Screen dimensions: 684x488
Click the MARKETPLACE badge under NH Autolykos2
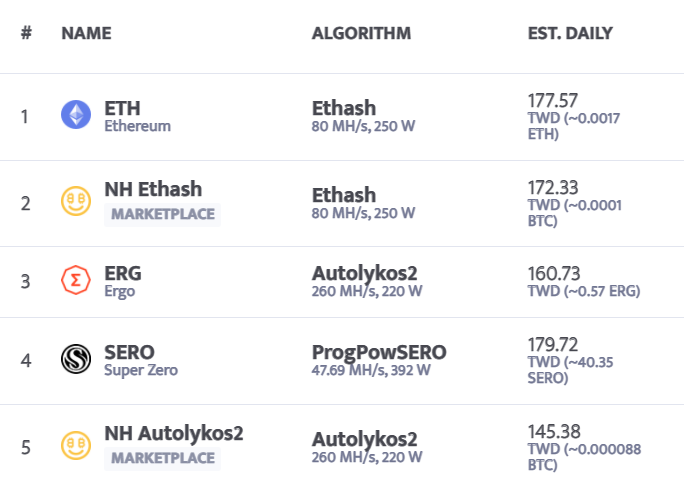tap(162, 459)
